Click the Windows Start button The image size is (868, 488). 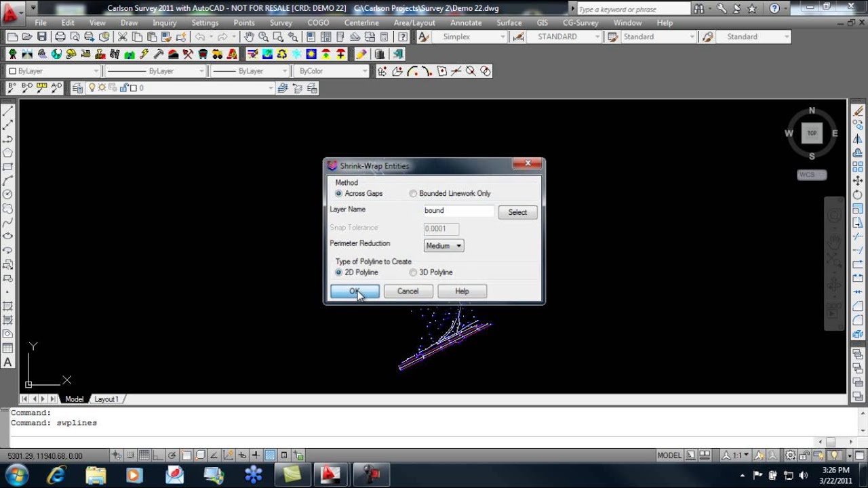17,474
